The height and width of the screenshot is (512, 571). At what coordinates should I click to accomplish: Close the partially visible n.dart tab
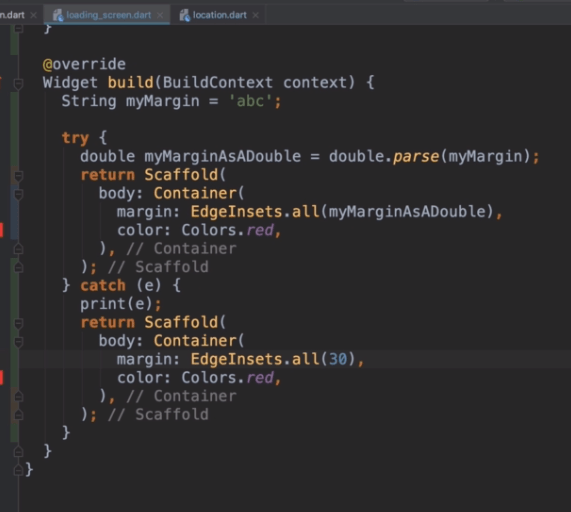click(34, 15)
